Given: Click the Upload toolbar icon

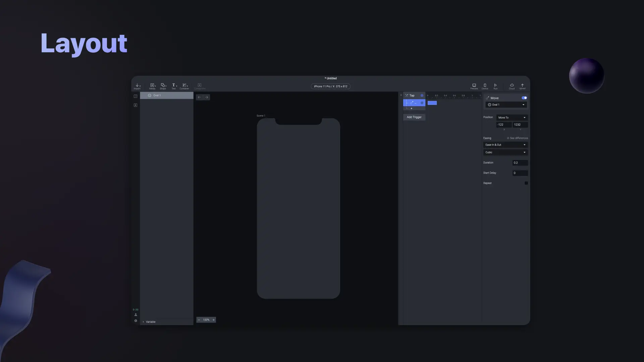Looking at the screenshot, I should pyautogui.click(x=522, y=86).
